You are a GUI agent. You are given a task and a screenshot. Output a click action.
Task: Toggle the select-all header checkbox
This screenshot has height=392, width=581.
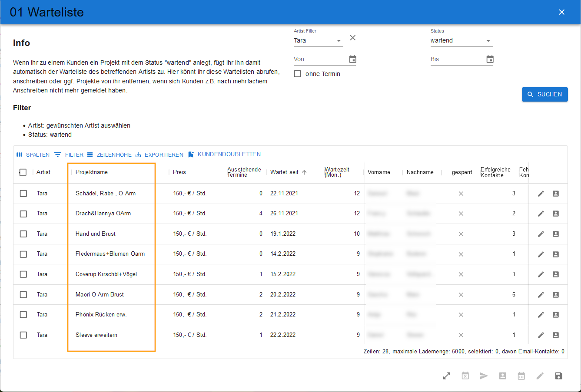(23, 172)
